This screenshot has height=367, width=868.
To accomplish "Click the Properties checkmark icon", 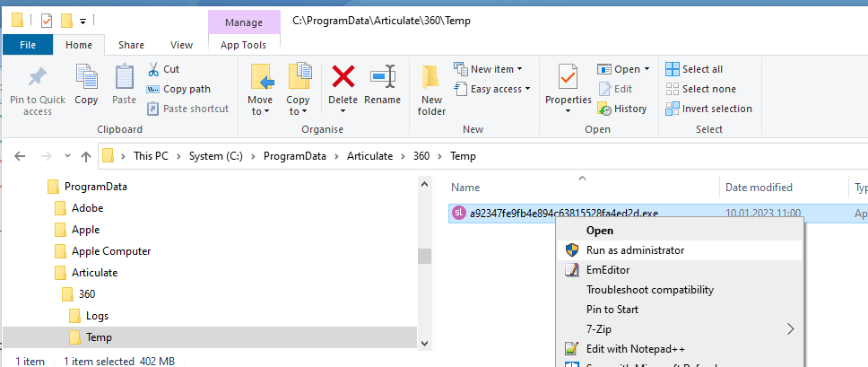I will tap(568, 77).
